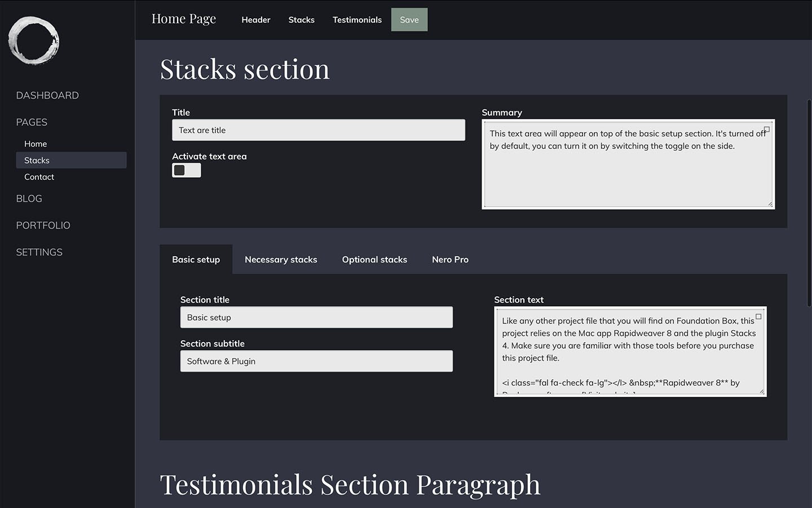812x508 pixels.
Task: Click the brush circle logo
Action: pyautogui.click(x=34, y=41)
